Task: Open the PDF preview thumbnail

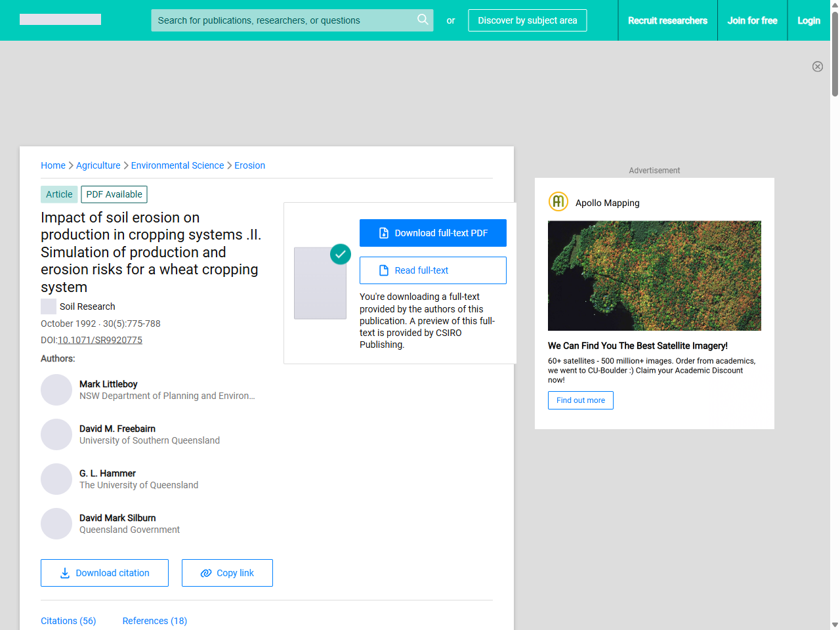Action: [320, 283]
